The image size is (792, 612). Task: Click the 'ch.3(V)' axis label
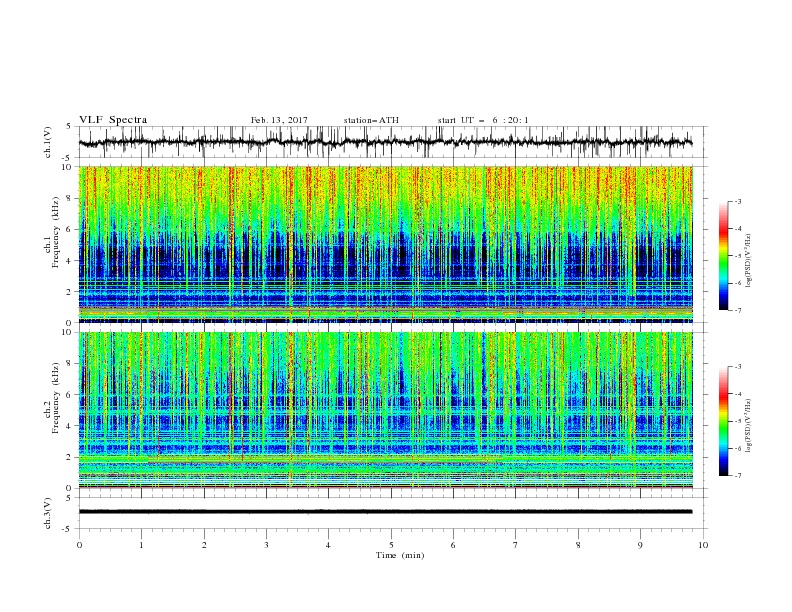tap(48, 513)
